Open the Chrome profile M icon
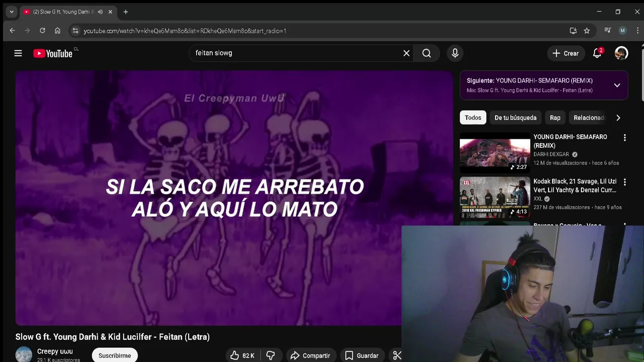Image resolution: width=644 pixels, height=362 pixels. point(622,31)
